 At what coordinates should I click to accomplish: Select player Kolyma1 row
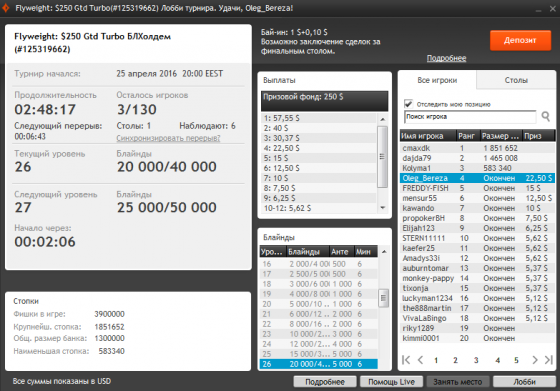point(477,168)
